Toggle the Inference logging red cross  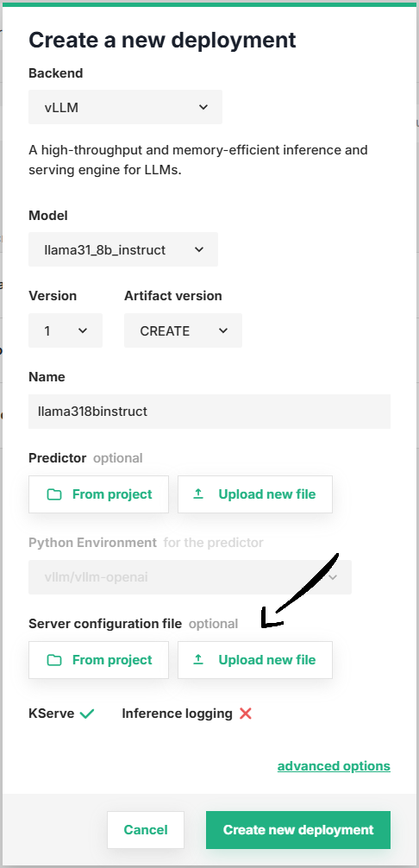246,714
